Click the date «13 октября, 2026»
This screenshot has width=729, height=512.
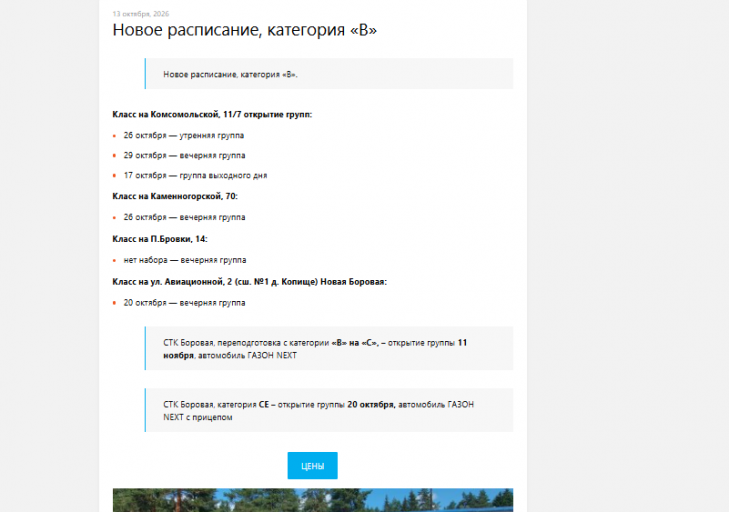(141, 13)
